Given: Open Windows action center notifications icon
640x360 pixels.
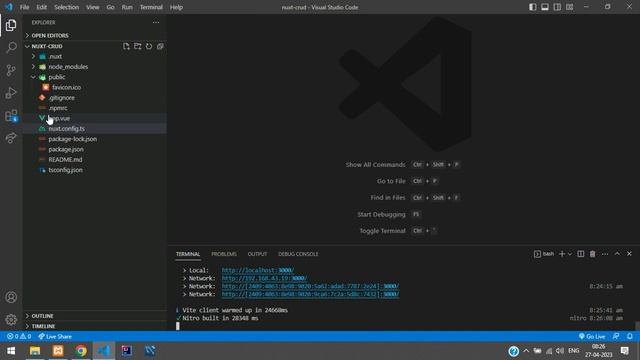Looking at the screenshot, I should pos(625,351).
